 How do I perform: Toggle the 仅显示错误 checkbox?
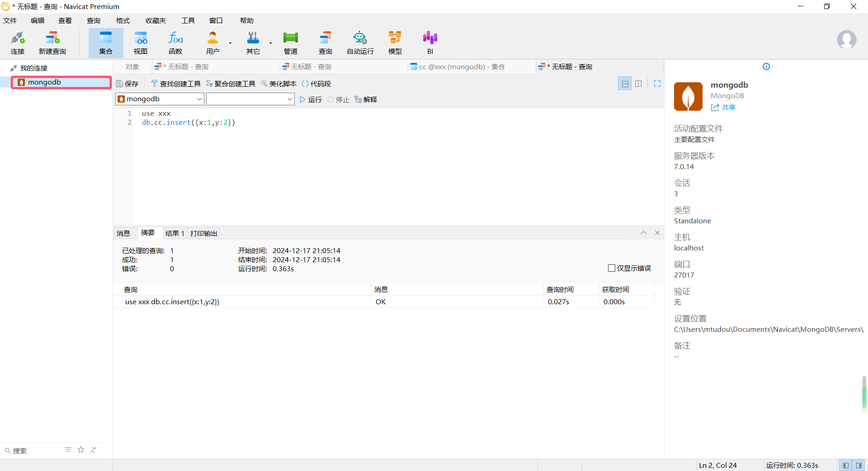(612, 268)
